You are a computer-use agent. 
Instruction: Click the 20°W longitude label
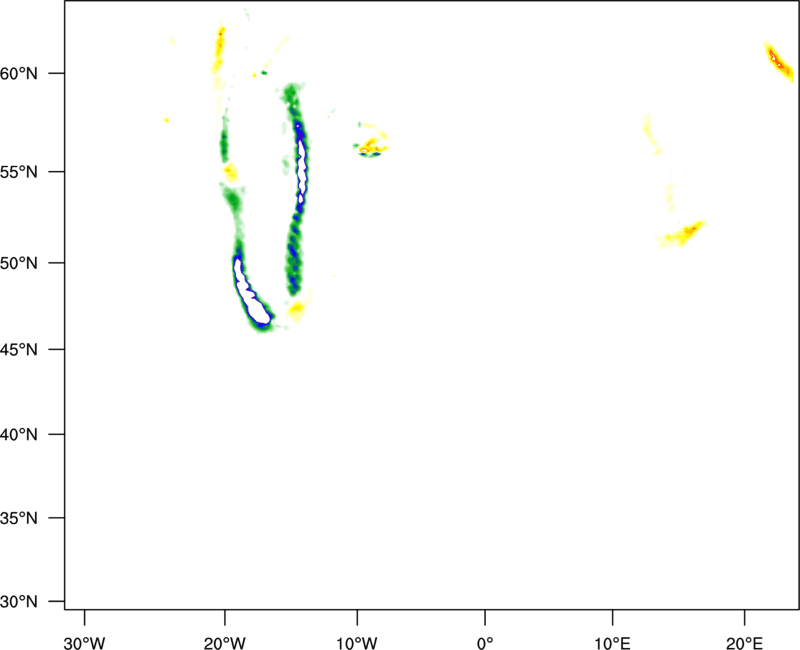click(x=224, y=643)
